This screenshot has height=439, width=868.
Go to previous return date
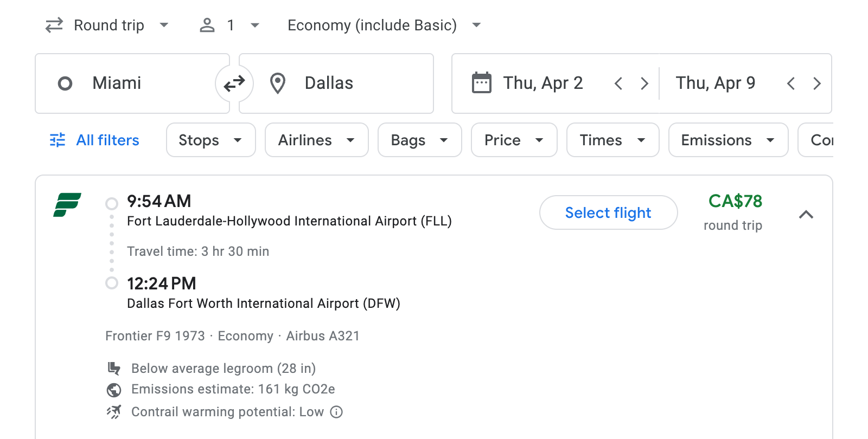[791, 83]
